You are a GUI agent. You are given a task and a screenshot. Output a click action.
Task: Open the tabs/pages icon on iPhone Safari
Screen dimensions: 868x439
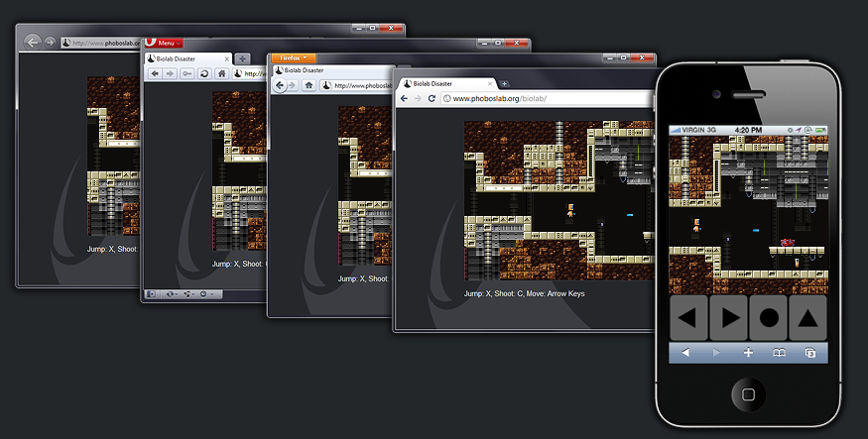click(810, 353)
